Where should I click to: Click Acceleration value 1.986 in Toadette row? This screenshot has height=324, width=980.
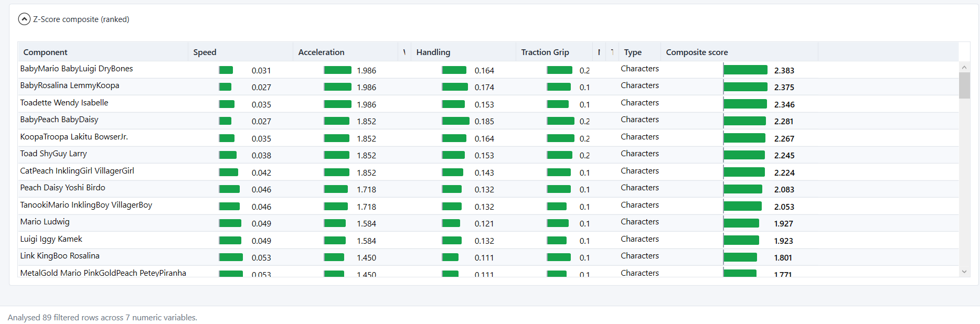366,104
